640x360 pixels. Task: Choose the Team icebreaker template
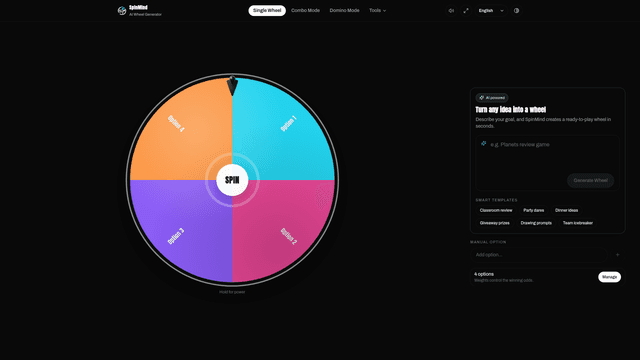tap(578, 223)
